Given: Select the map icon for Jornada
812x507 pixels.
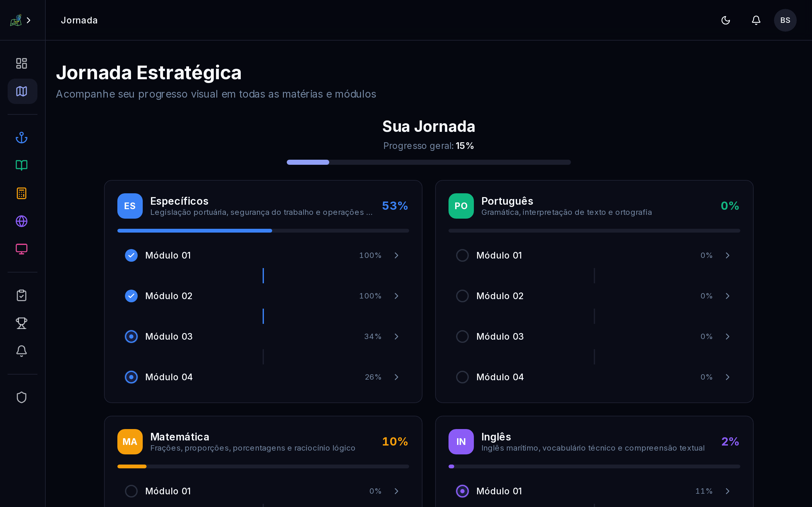Looking at the screenshot, I should (x=22, y=91).
